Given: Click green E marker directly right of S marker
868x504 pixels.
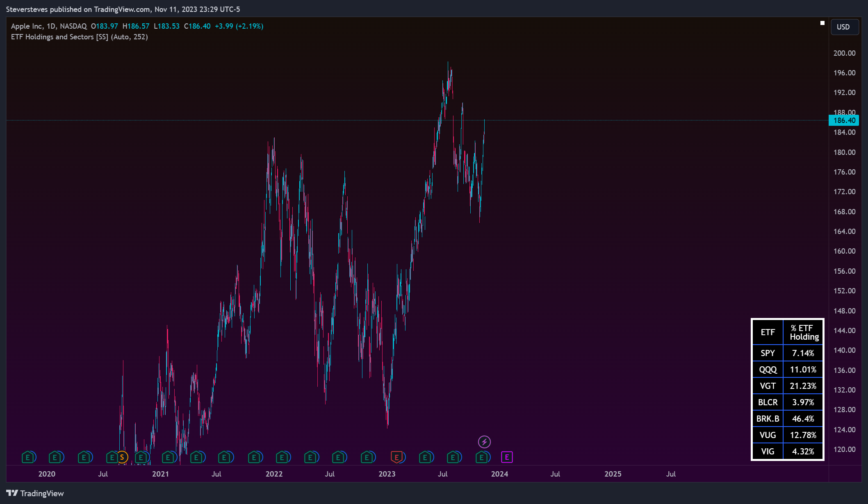Looking at the screenshot, I should pyautogui.click(x=141, y=457).
